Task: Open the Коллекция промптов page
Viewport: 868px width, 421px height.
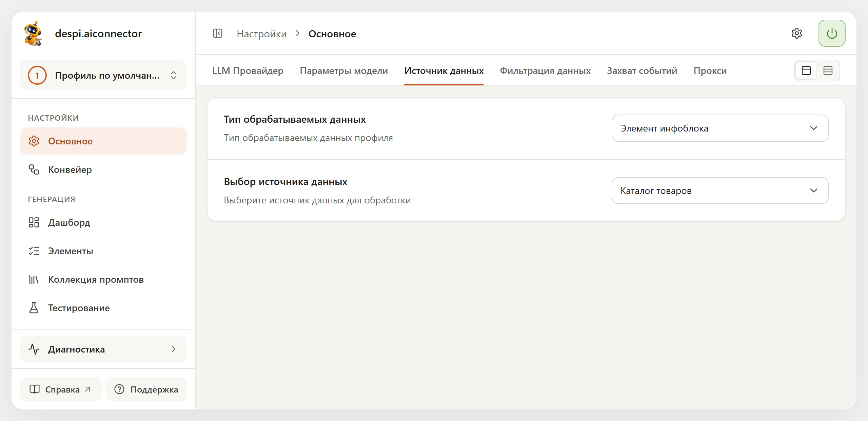Action: pos(103,279)
